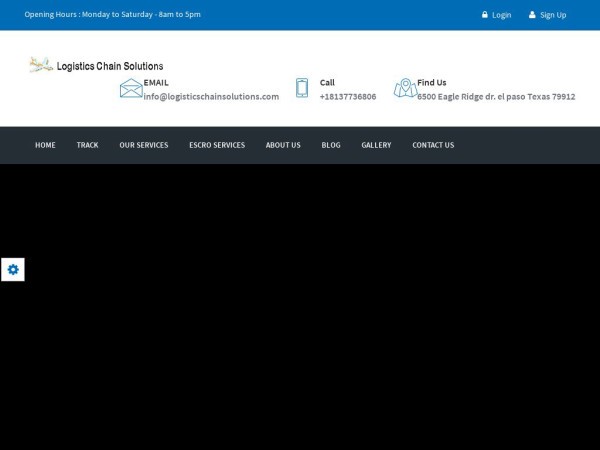Open the BLOG page

(x=331, y=145)
